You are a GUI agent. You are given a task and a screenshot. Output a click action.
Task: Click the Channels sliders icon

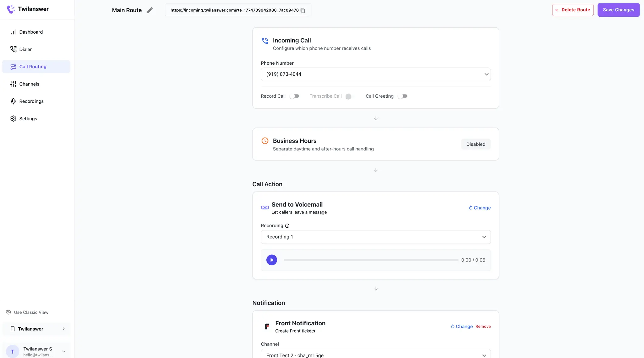tap(13, 84)
